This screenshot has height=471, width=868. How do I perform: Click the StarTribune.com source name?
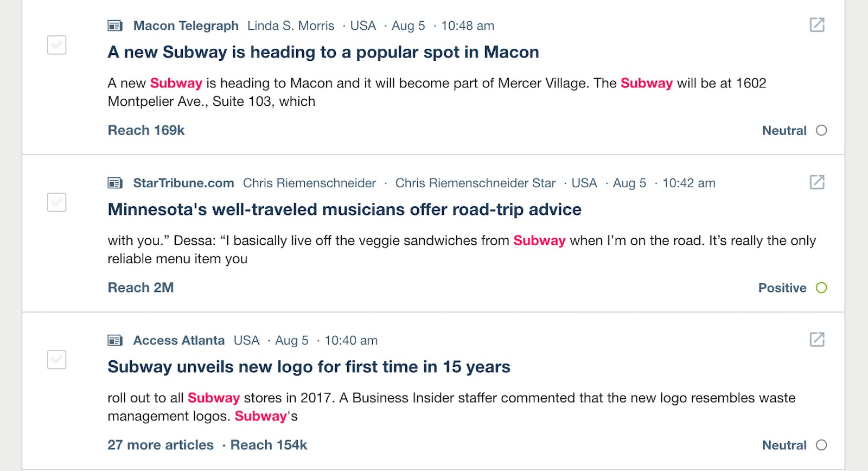183,183
